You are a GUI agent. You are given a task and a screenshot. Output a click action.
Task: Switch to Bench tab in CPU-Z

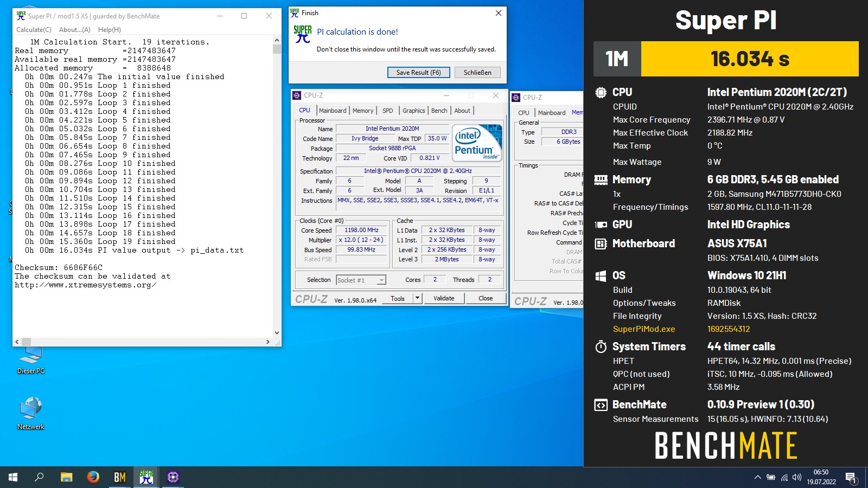point(439,111)
